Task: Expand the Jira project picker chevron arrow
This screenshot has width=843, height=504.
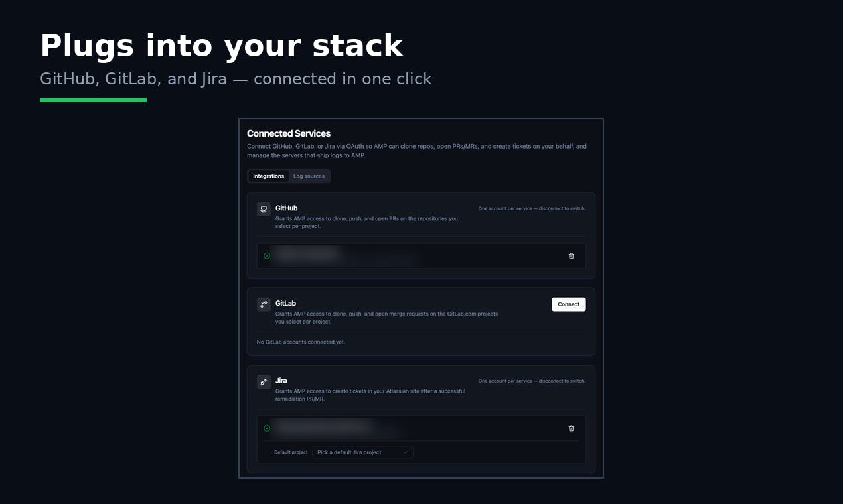Action: 405,452
